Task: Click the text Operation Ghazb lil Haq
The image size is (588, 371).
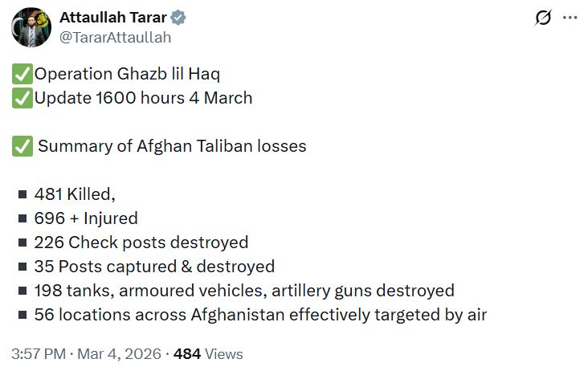Action: pos(127,75)
